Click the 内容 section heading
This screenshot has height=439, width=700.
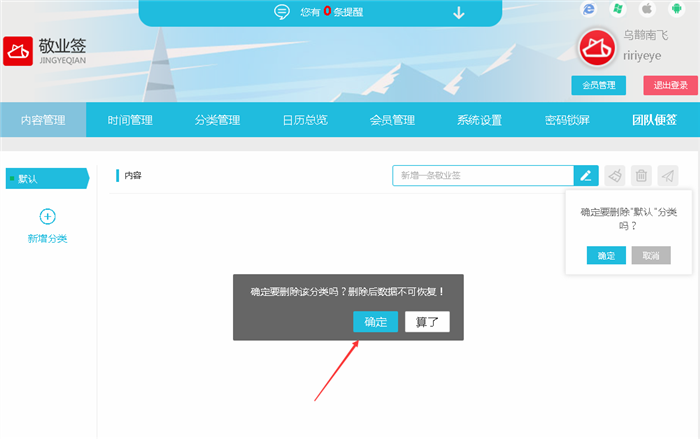point(133,176)
